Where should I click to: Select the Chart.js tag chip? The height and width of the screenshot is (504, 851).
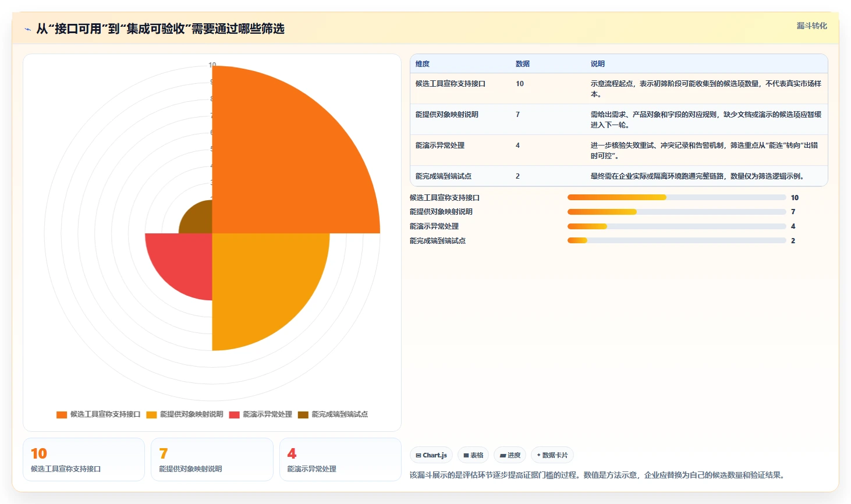click(431, 455)
